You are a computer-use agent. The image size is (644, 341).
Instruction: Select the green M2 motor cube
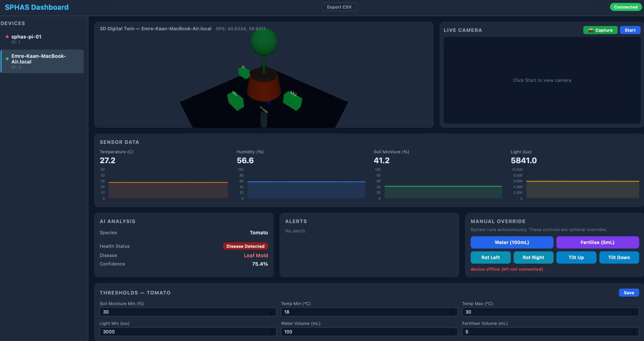click(x=293, y=101)
